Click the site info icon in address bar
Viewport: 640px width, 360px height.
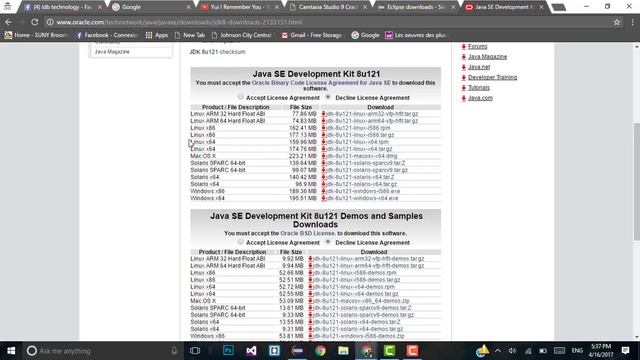pyautogui.click(x=50, y=22)
